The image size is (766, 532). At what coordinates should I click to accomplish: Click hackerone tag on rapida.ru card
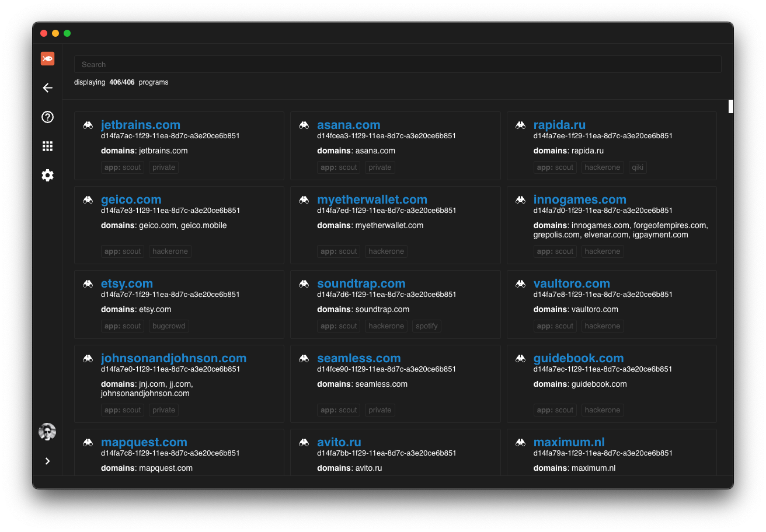pyautogui.click(x=603, y=167)
